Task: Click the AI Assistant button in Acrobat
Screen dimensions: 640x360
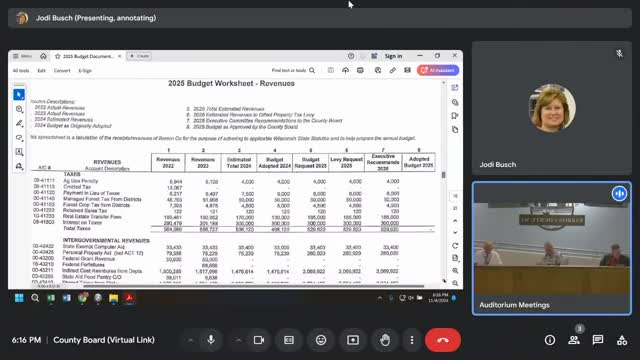Action: (438, 70)
